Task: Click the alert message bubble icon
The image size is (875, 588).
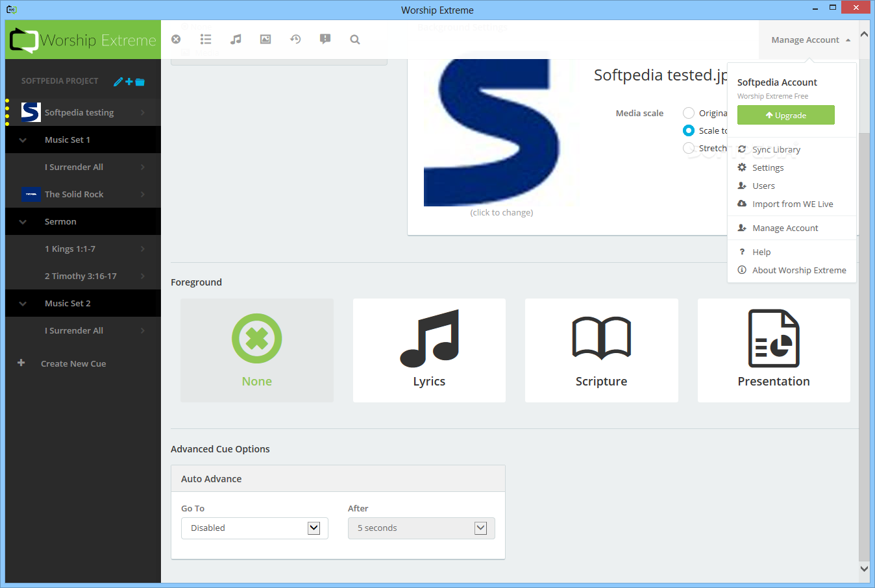Action: [325, 39]
